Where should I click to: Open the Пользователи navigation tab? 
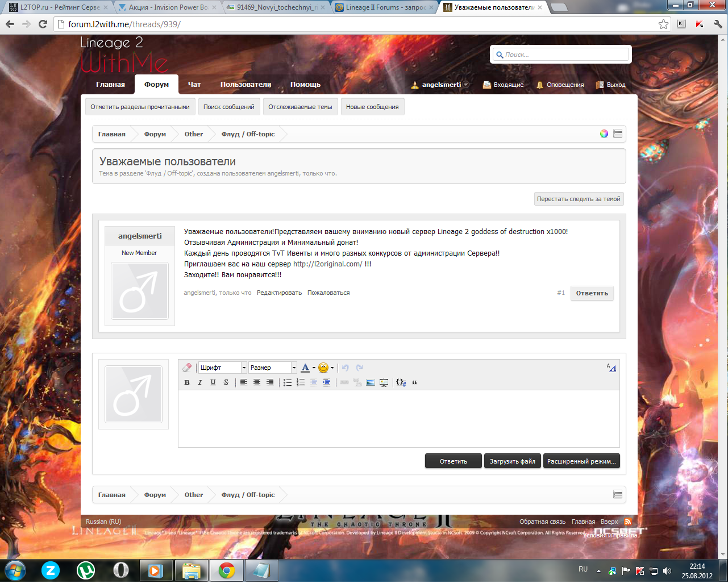[246, 85]
